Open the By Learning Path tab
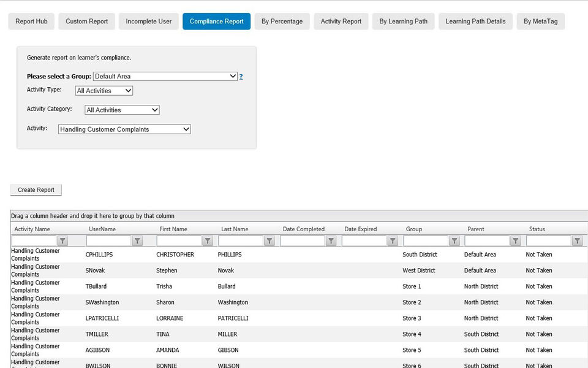Image resolution: width=588 pixels, height=368 pixels. 403,21
